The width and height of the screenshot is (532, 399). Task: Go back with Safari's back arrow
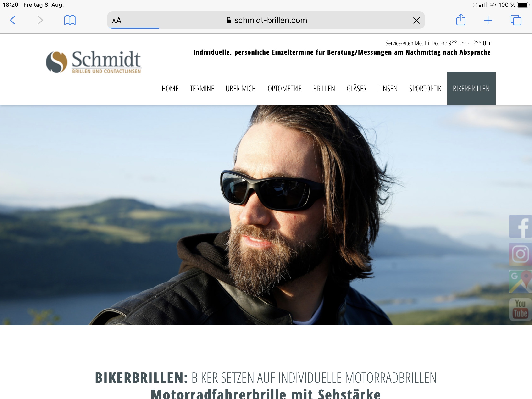point(13,20)
